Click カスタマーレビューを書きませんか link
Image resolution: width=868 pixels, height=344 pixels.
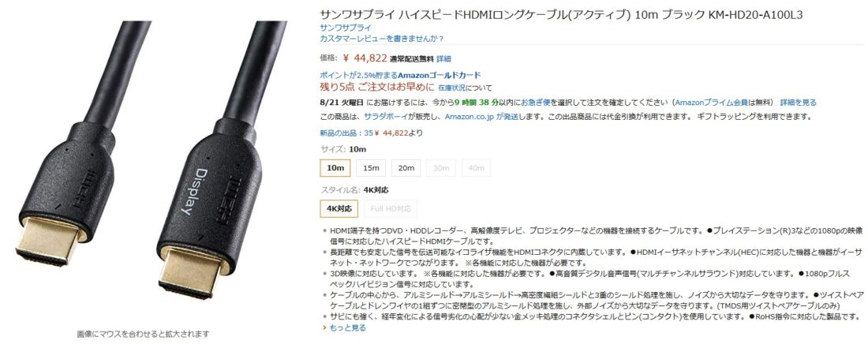(381, 38)
